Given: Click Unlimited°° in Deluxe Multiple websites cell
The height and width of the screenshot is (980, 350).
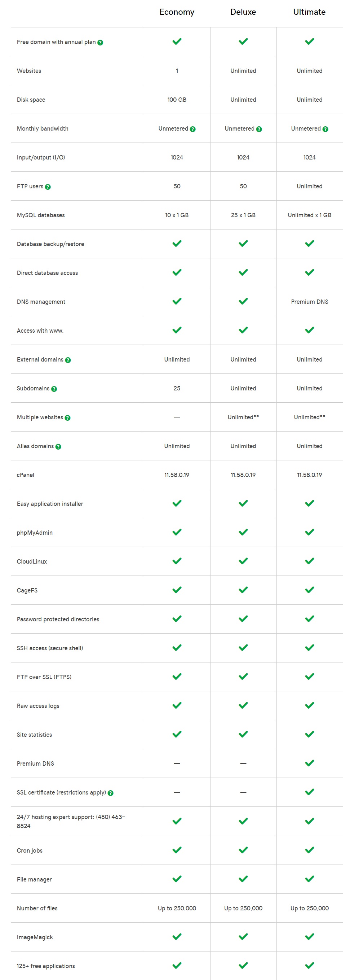Looking at the screenshot, I should tap(243, 417).
